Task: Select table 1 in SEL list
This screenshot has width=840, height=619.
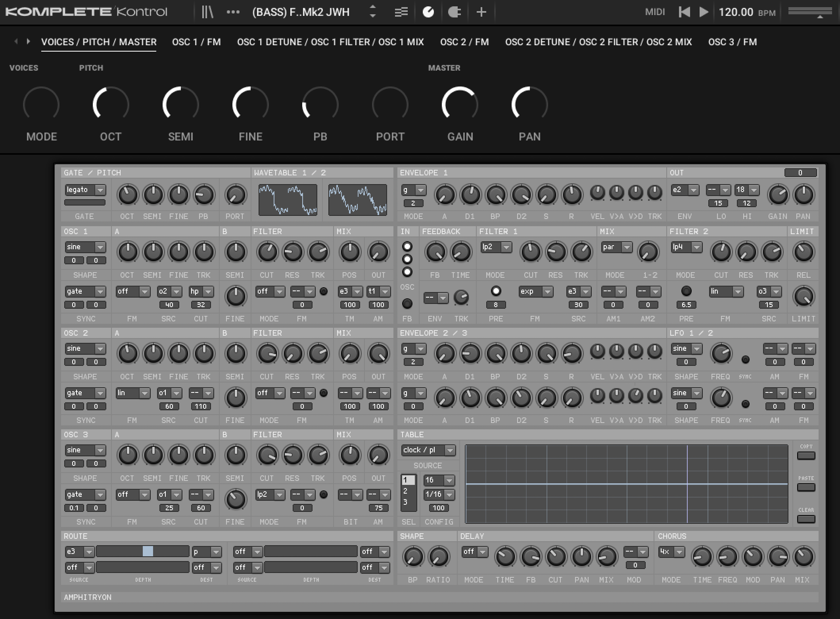Action: point(408,480)
